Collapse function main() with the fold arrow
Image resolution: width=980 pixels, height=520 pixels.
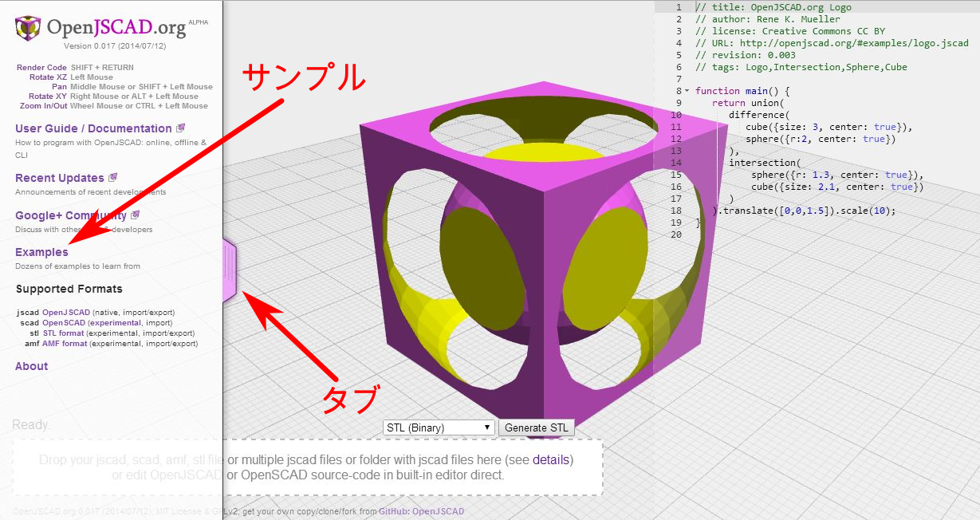tap(687, 91)
